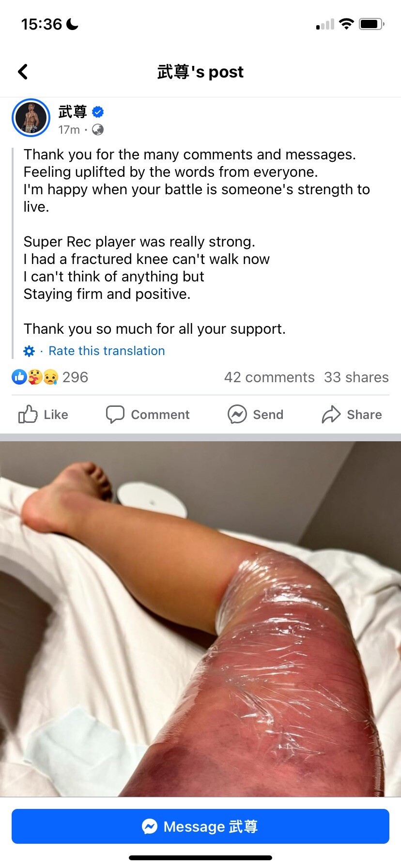401x868 pixels.
Task: Send post via Messenger
Action: pos(255,415)
